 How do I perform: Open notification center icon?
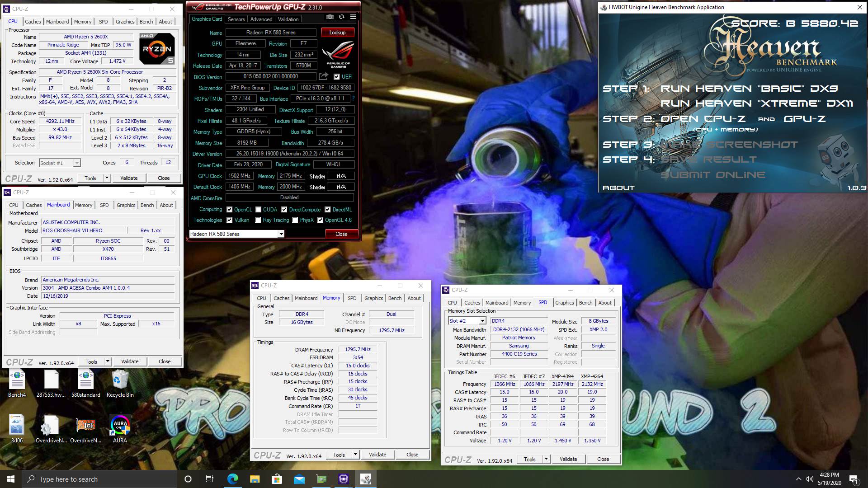[854, 479]
